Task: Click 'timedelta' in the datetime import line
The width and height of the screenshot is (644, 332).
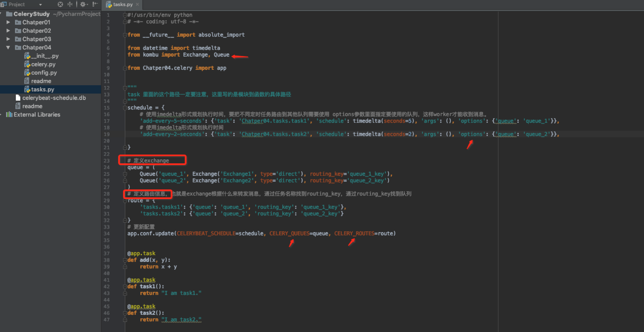Action: [x=206, y=48]
